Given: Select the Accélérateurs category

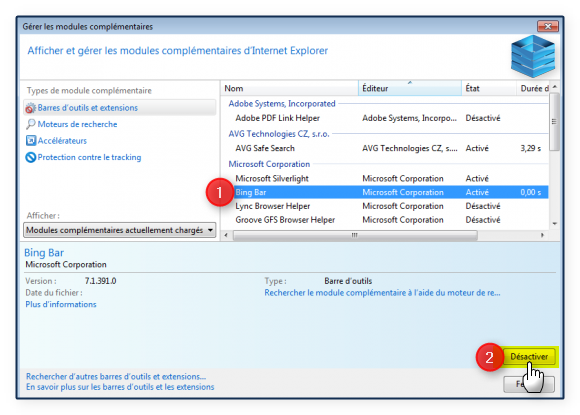Looking at the screenshot, I should (62, 141).
